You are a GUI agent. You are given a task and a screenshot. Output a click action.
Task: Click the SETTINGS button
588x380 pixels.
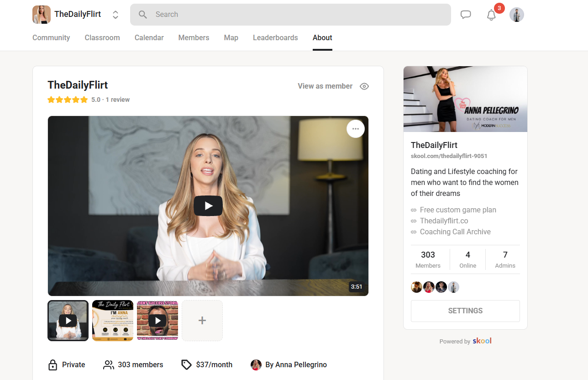click(x=465, y=311)
